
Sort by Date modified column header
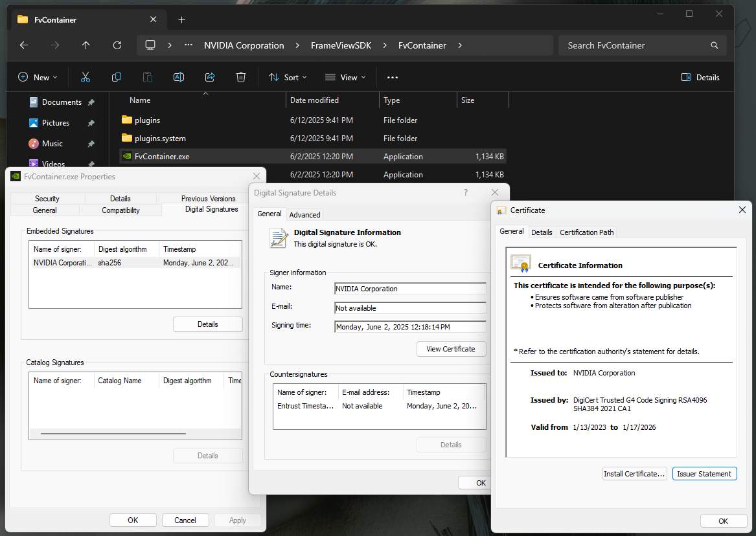click(333, 100)
